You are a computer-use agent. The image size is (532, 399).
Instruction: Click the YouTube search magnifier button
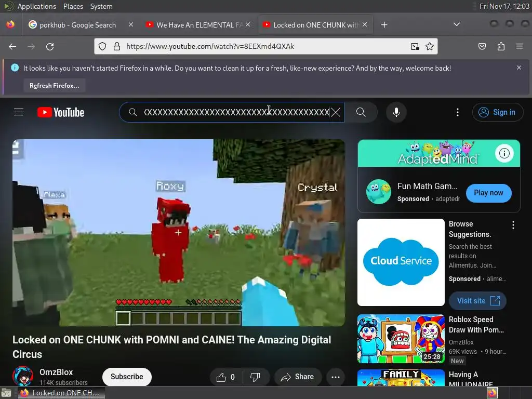[361, 112]
